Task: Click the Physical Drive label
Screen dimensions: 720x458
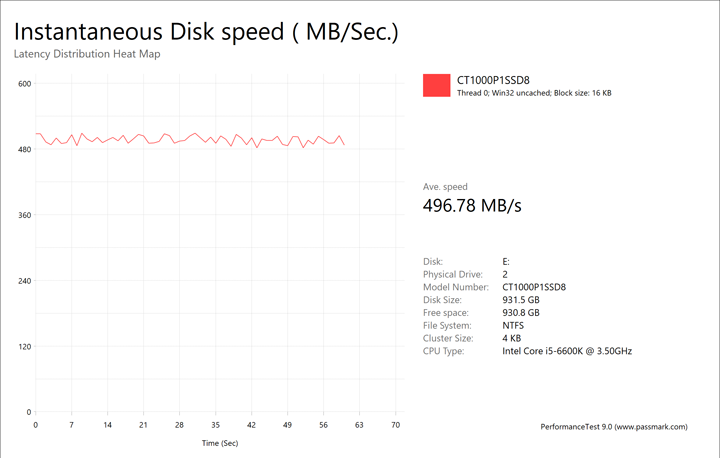Action: [453, 274]
